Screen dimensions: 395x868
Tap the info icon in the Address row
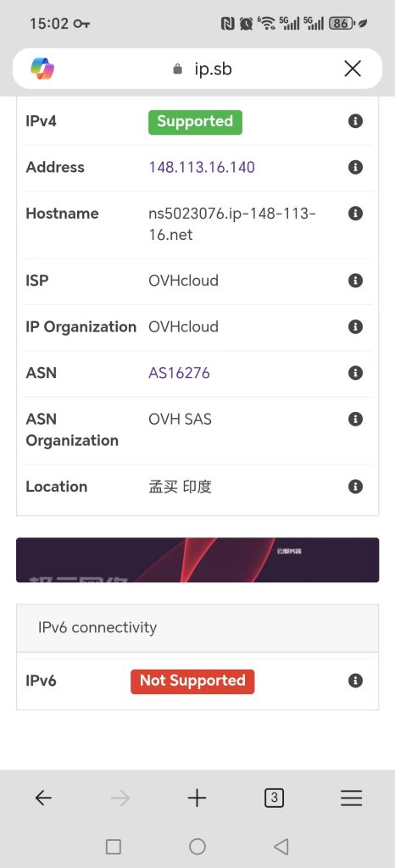[x=355, y=167]
